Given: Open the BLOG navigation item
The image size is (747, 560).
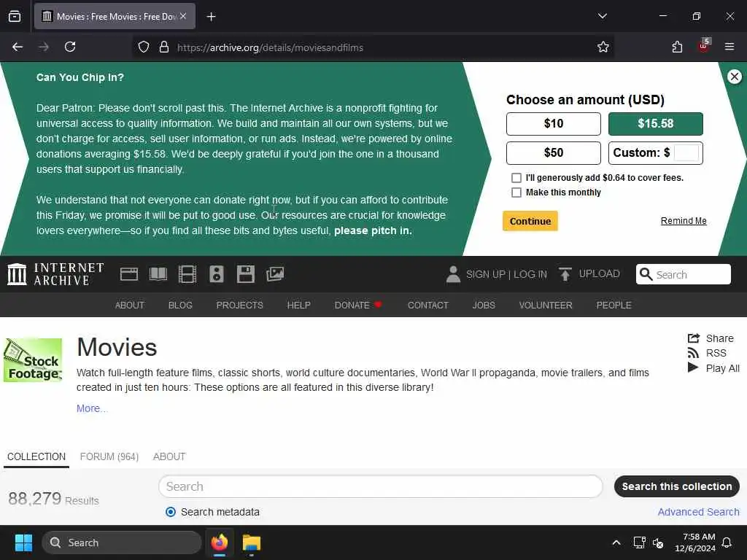Looking at the screenshot, I should click(180, 306).
